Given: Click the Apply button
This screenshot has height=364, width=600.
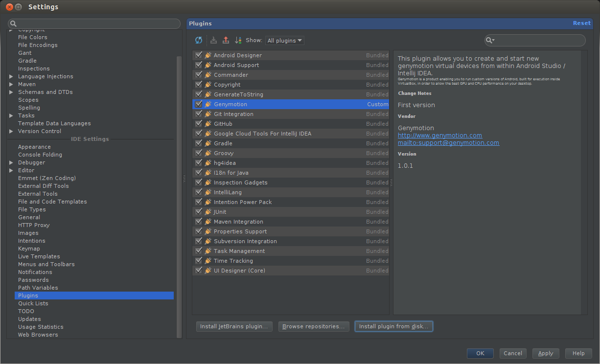Looking at the screenshot, I should point(546,353).
